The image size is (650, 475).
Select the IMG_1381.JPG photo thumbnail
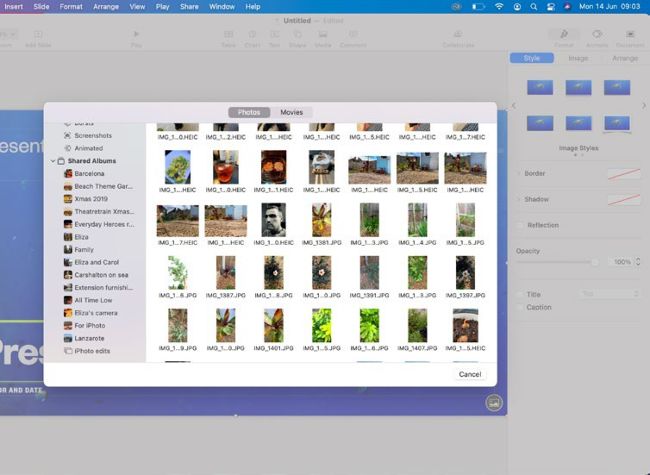click(321, 221)
